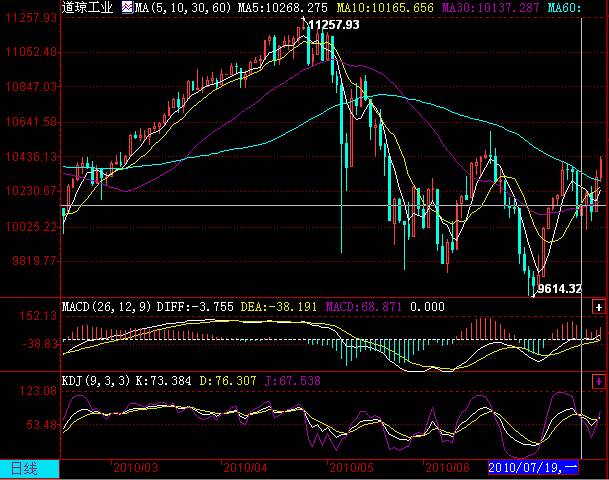Image resolution: width=609 pixels, height=480 pixels.
Task: Click the 2010/03 date axis label
Action: (136, 468)
